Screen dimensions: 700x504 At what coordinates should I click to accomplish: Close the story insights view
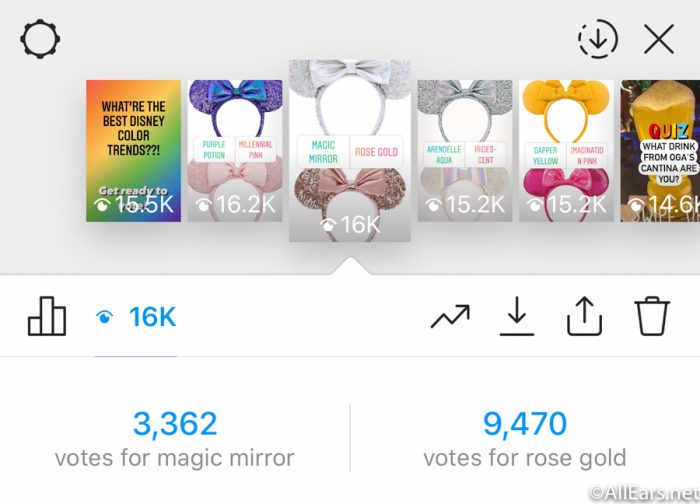659,39
